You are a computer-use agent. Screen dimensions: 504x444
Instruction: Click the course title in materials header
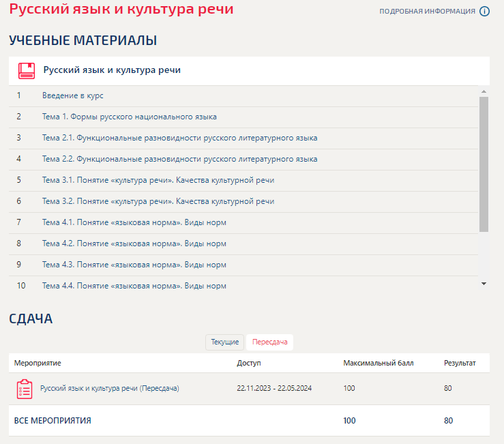pyautogui.click(x=112, y=70)
